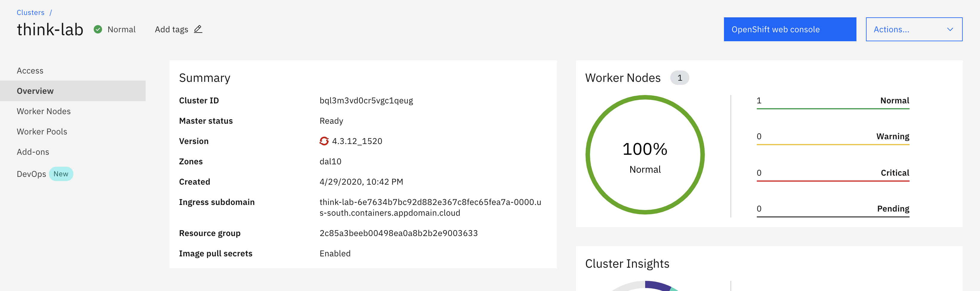Click the New badge beside DevOps

pyautogui.click(x=61, y=174)
